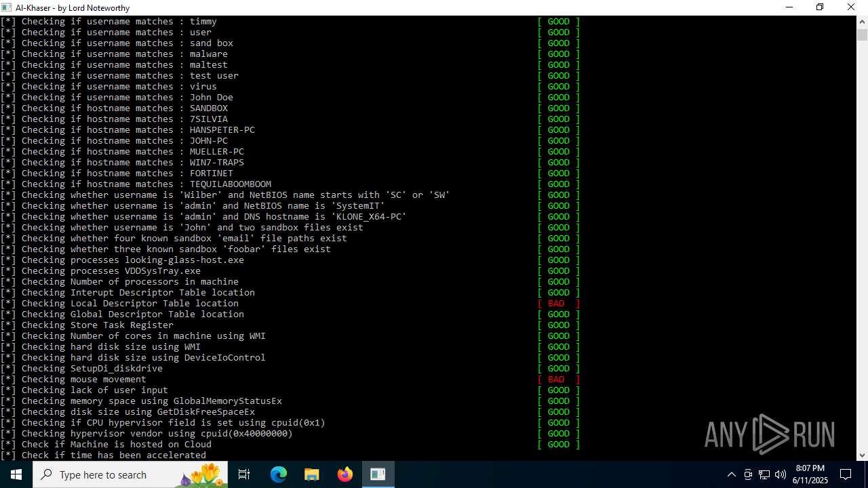Click the BAD status for Local Descriptor Table
This screenshot has width=868, height=488.
pos(559,304)
